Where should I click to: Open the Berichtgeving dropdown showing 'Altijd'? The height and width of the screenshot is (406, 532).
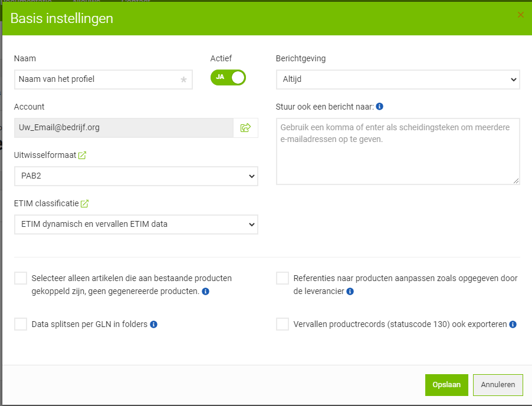pos(397,80)
